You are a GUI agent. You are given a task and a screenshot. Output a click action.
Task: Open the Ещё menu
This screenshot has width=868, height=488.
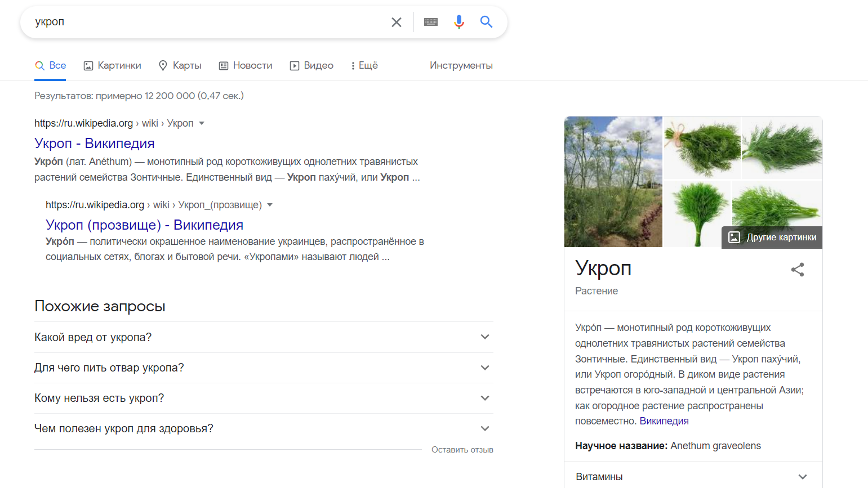pos(364,66)
